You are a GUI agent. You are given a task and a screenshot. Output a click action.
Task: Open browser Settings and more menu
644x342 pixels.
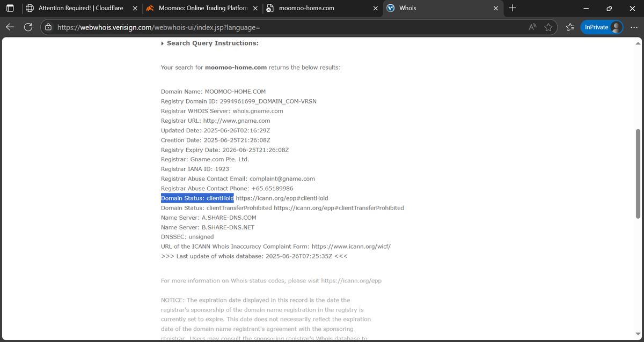click(633, 27)
